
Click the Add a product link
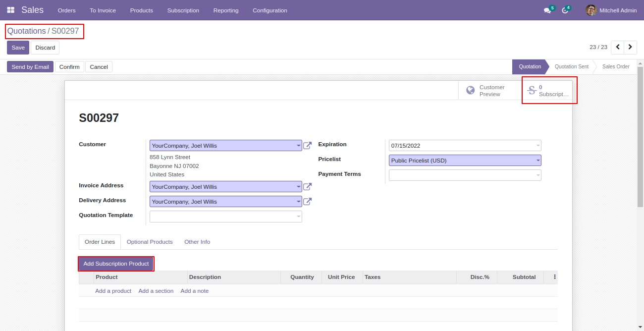coord(113,291)
